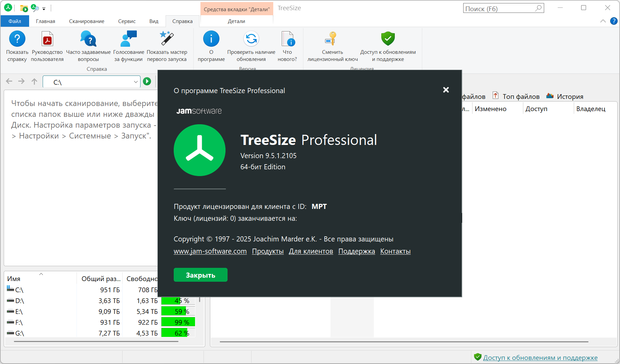The width and height of the screenshot is (620, 364).
Task: Click the quick access scan folder icon
Action: click(24, 8)
